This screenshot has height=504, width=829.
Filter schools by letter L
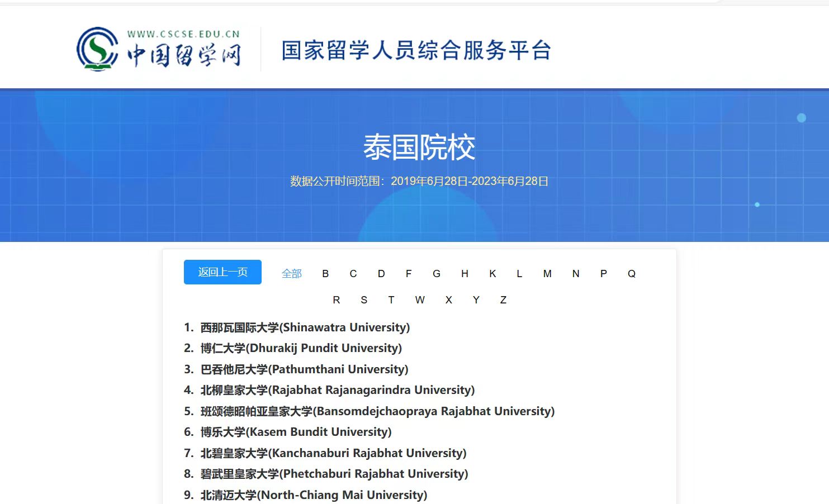click(x=519, y=274)
